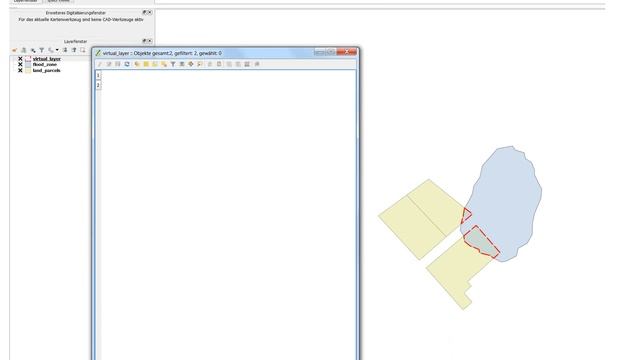Select virtual_layer in layers panel
Screen dimensions: 640x360
click(x=47, y=59)
